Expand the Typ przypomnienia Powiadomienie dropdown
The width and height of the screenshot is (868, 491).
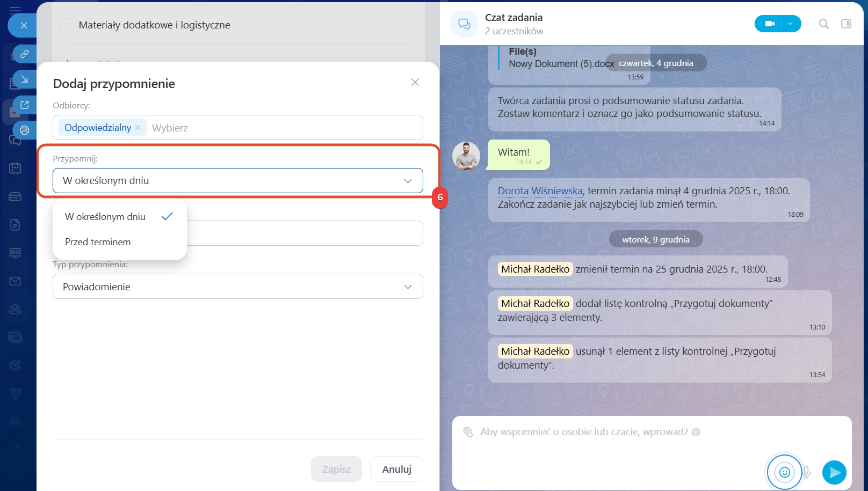tap(238, 287)
